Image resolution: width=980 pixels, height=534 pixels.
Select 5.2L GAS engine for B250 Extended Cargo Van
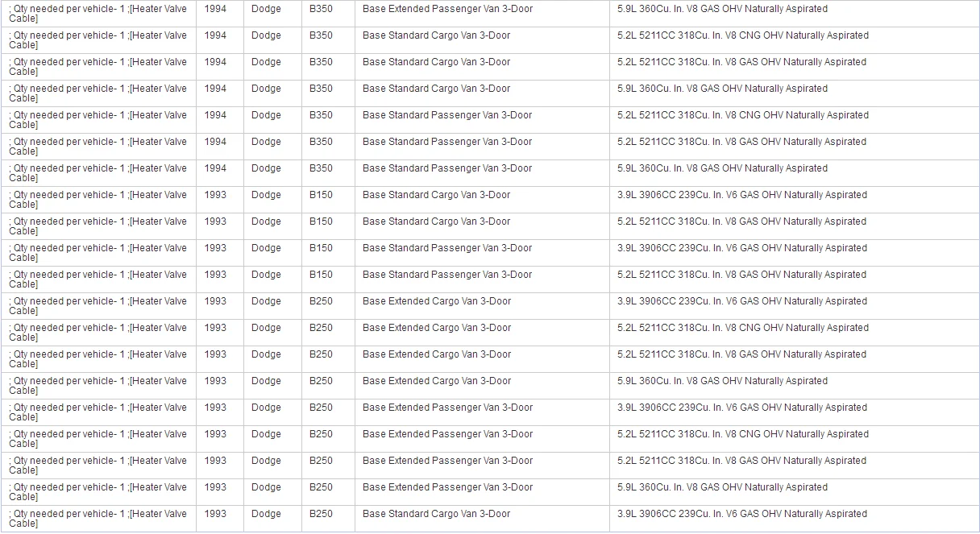741,354
